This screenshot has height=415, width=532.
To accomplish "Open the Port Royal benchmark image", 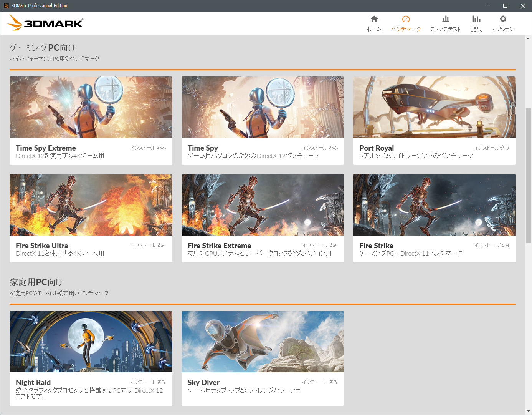I will tap(434, 107).
